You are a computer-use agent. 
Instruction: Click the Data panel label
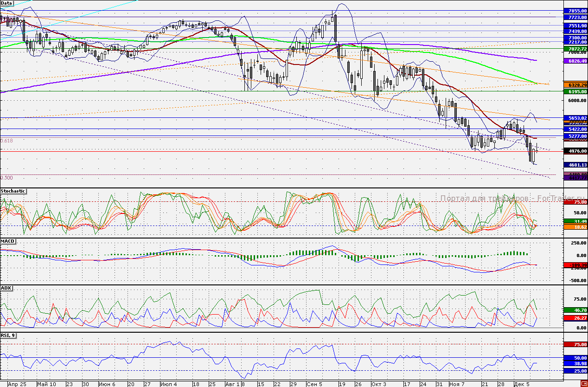click(x=7, y=3)
